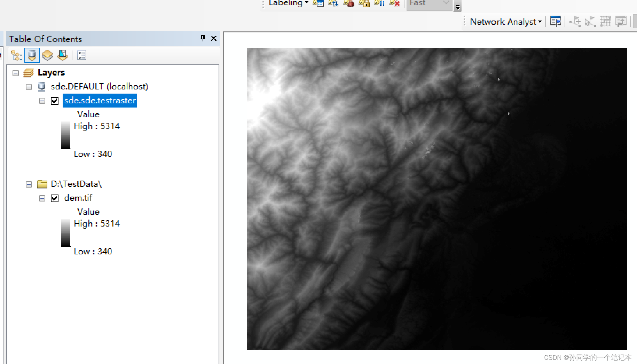Show the Network Analyst window icon

pos(556,22)
